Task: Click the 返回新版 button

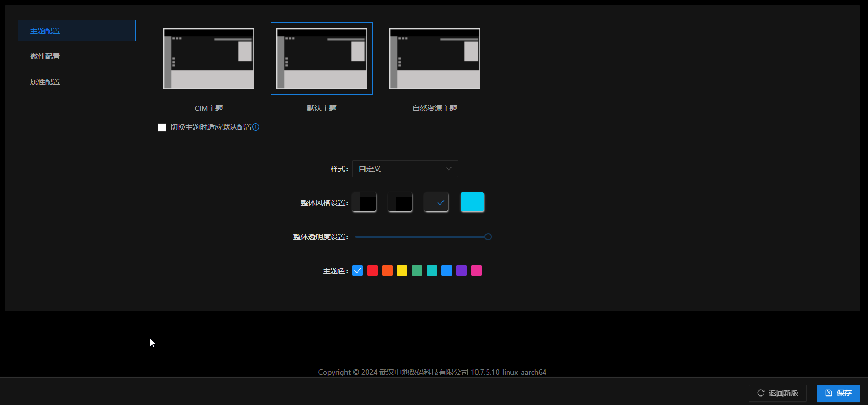Action: click(x=778, y=393)
